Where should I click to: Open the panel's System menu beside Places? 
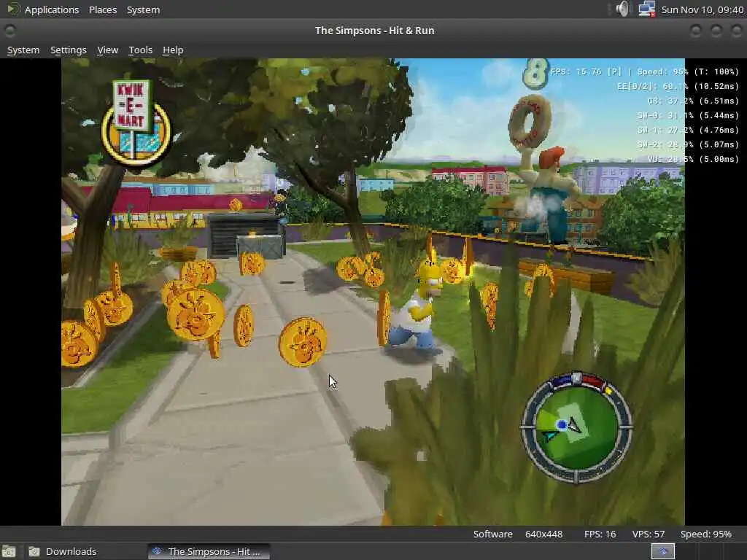pyautogui.click(x=144, y=9)
